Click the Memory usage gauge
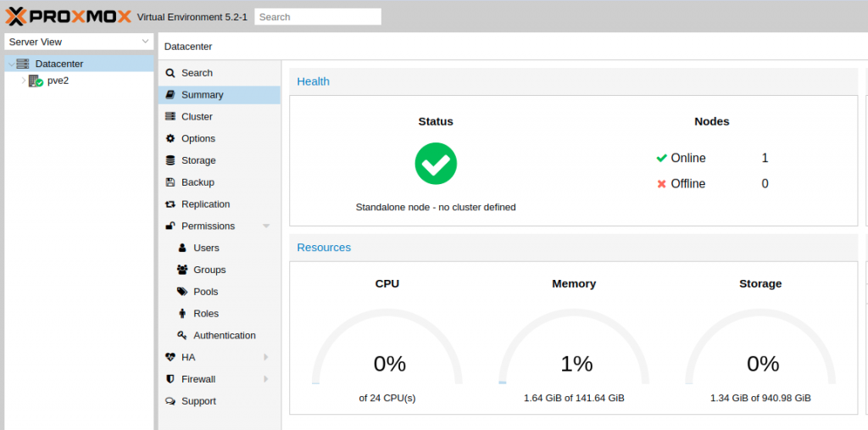 pos(574,352)
